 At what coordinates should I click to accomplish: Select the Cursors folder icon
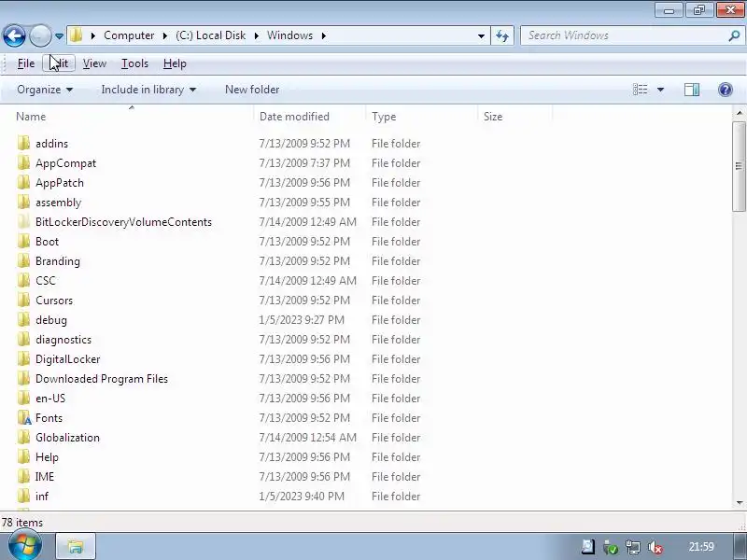23,300
